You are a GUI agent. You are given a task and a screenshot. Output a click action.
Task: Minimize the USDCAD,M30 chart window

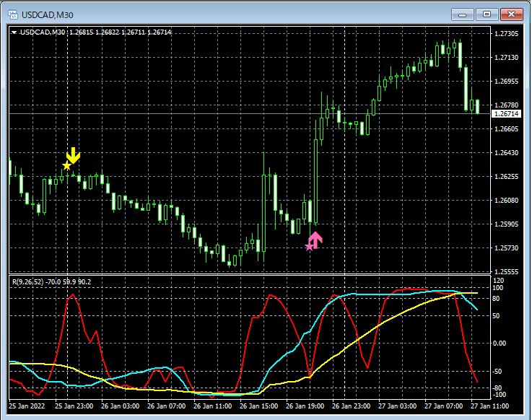[463, 14]
